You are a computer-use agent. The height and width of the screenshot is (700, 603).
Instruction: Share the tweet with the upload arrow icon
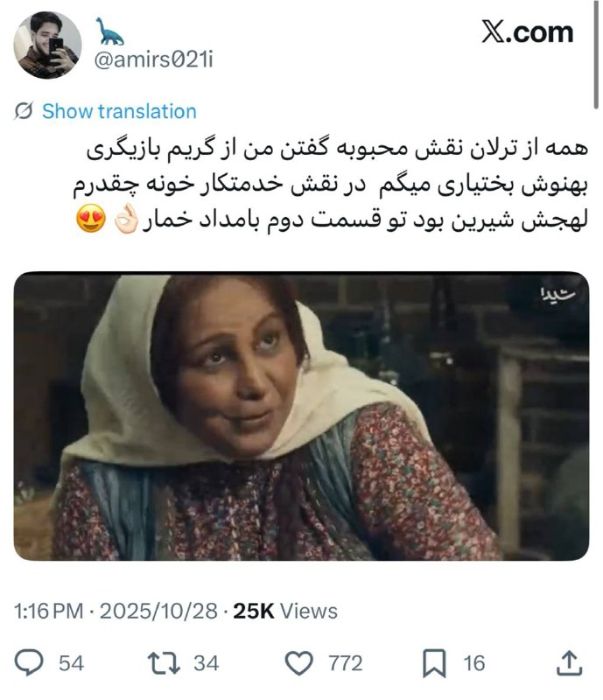569,663
